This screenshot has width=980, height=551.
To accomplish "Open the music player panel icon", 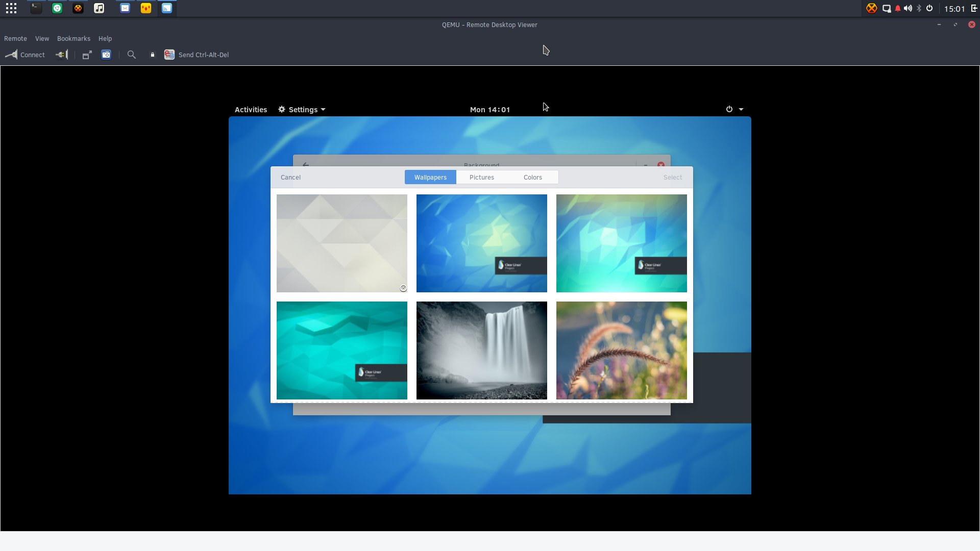I will 99,8.
